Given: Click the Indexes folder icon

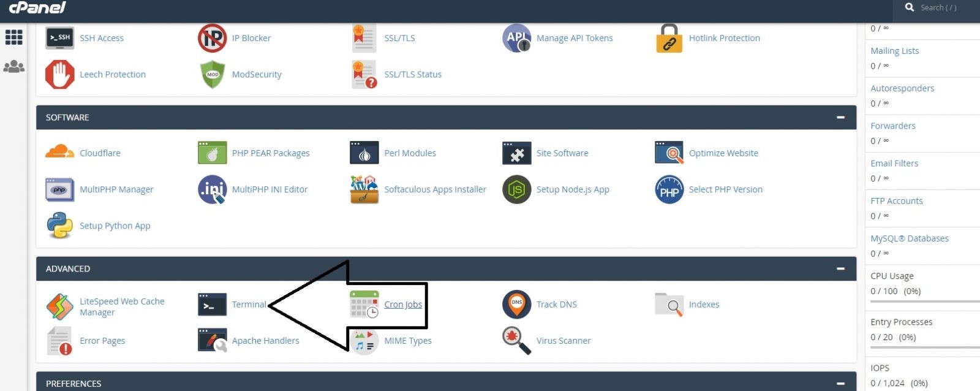Looking at the screenshot, I should [669, 305].
